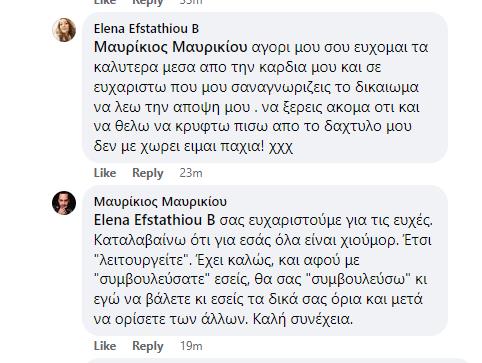Click the cut-off Like at the top edge
Viewport: 482px width, 363px height.
pyautogui.click(x=105, y=2)
